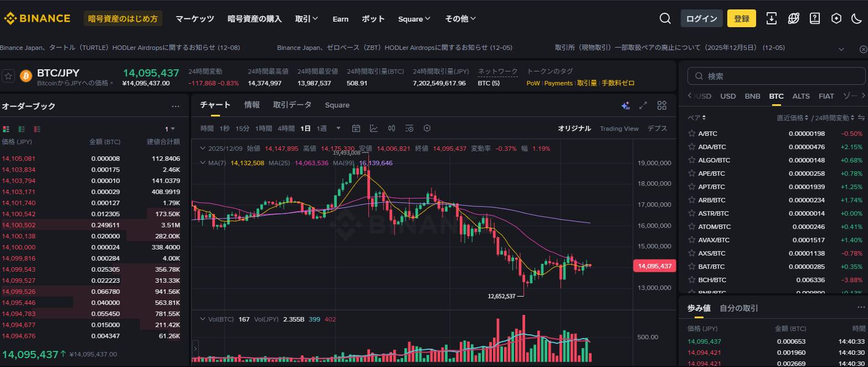Click the help book icon with question mark
This screenshot has height=367, width=868.
(x=815, y=18)
